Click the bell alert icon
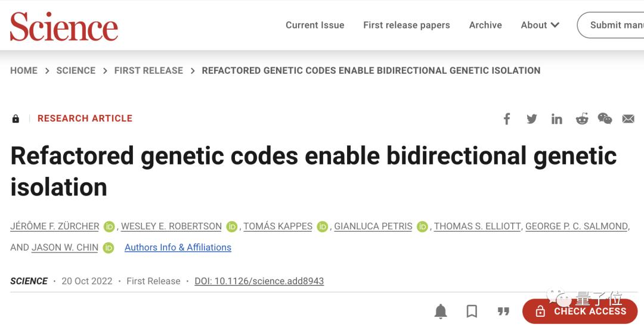 pyautogui.click(x=441, y=311)
